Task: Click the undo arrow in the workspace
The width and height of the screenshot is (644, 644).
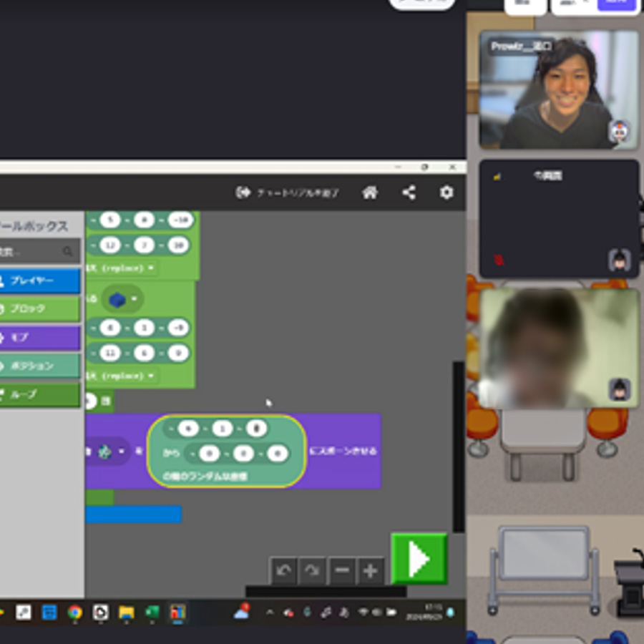Action: 283,570
